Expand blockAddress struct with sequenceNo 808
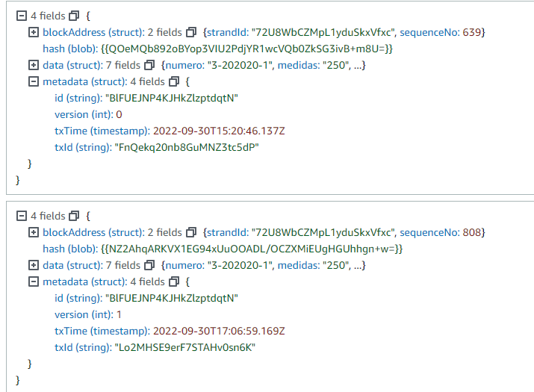The height and width of the screenshot is (392, 534). coord(33,232)
